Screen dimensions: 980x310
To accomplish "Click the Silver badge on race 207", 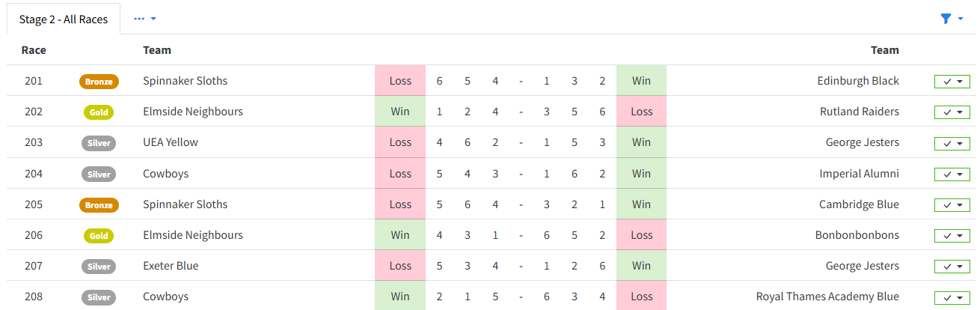I will point(99,267).
